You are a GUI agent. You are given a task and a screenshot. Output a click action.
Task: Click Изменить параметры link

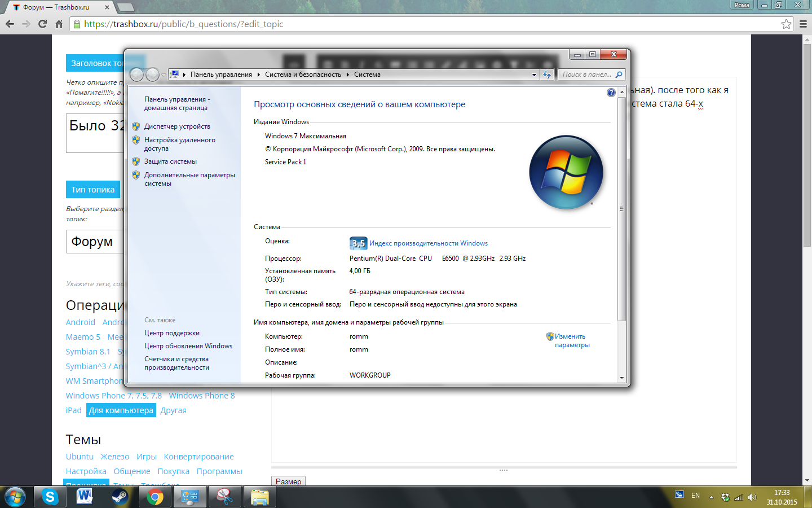tap(572, 340)
